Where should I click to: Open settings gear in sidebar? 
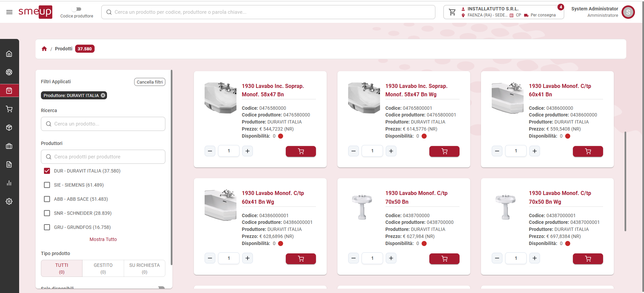click(9, 201)
